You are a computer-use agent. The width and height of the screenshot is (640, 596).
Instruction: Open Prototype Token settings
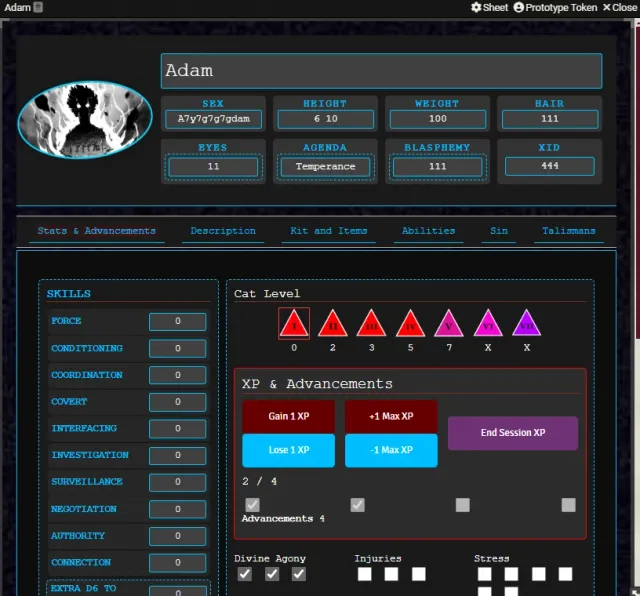[555, 7]
